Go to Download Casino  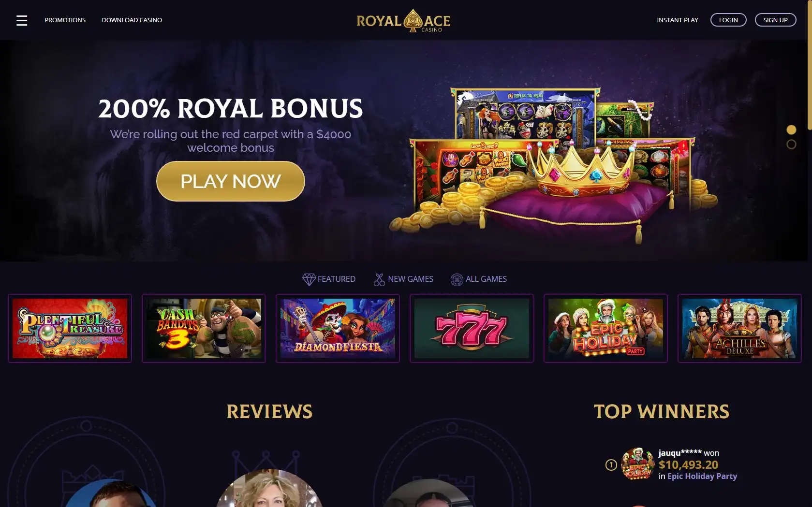(x=132, y=20)
